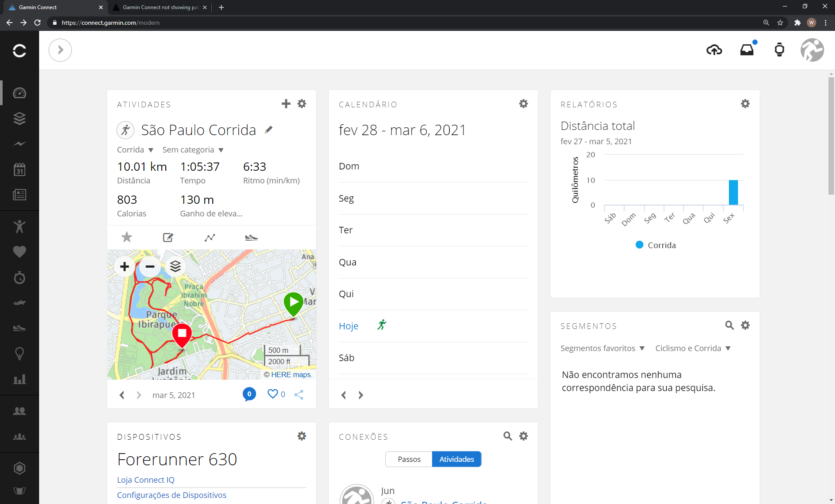The image size is (835, 504).
Task: Open Atividades widget settings gear
Action: tap(302, 103)
